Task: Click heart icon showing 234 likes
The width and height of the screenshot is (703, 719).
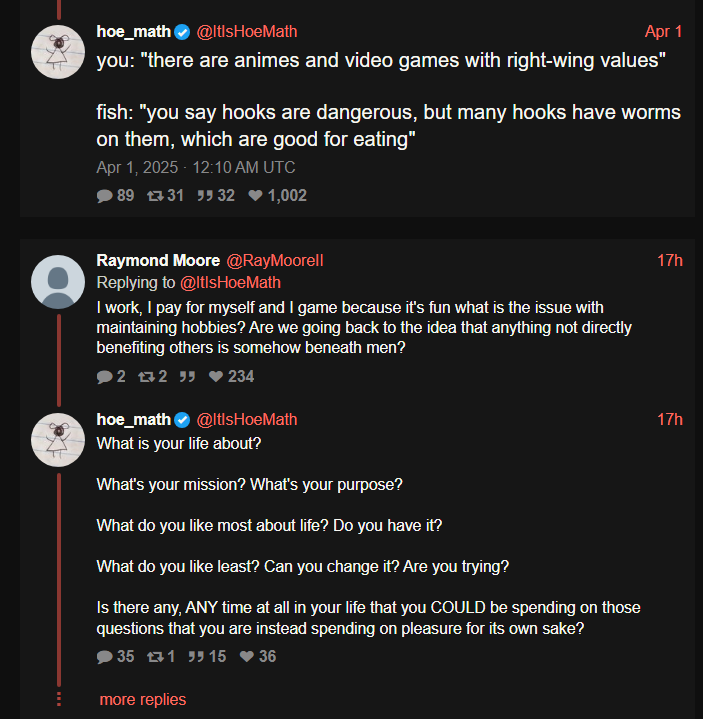Action: 216,376
